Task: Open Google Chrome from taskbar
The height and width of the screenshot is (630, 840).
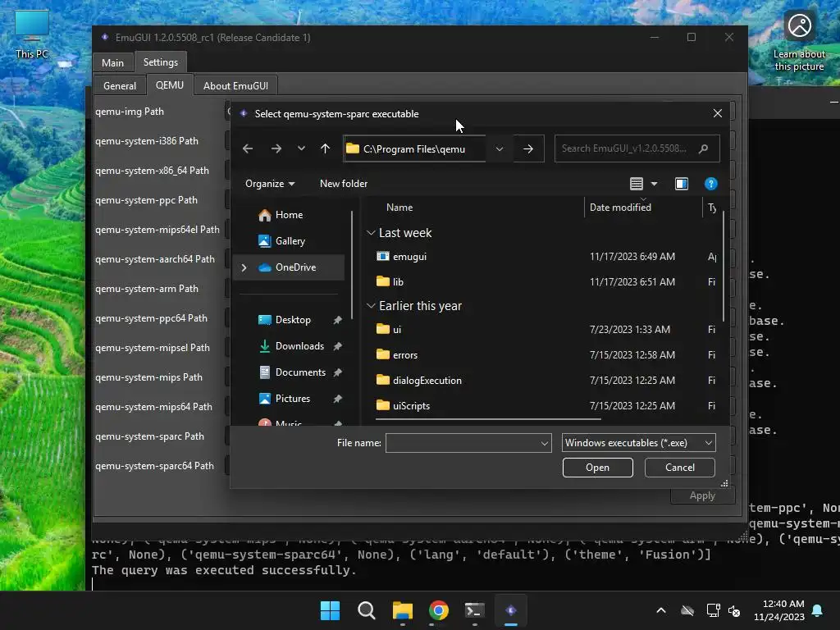Action: [439, 610]
